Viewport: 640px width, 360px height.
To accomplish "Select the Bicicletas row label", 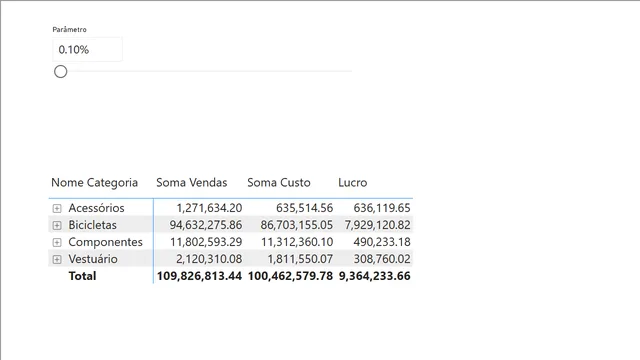I will pyautogui.click(x=92, y=225).
